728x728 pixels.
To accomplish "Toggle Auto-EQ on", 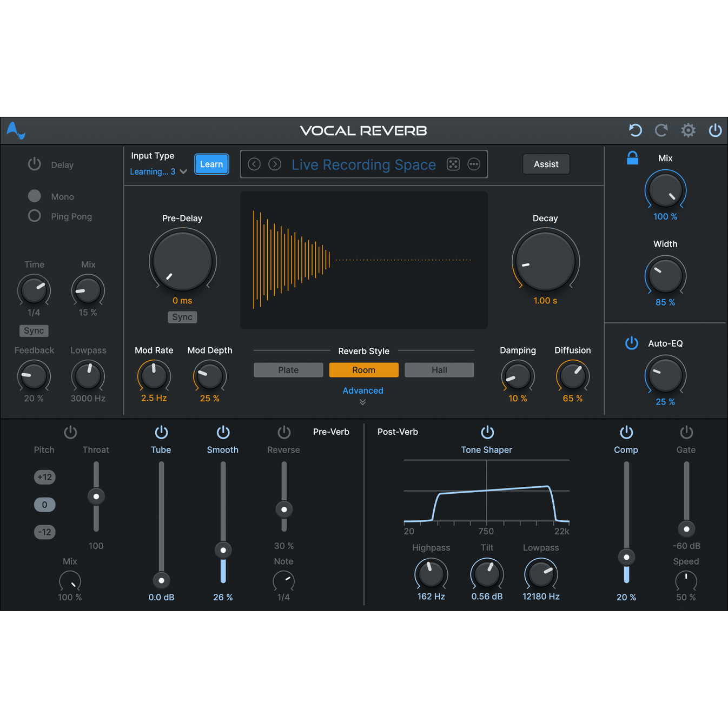I will [631, 343].
